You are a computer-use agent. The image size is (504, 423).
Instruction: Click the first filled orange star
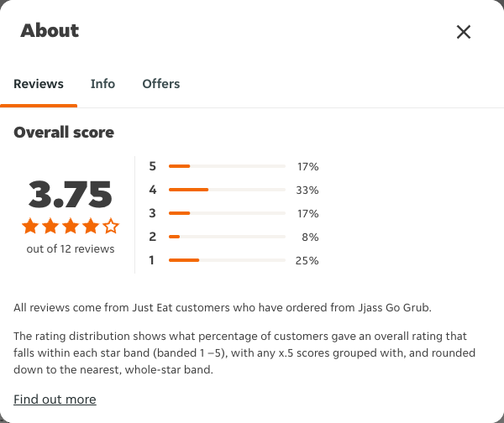click(30, 226)
